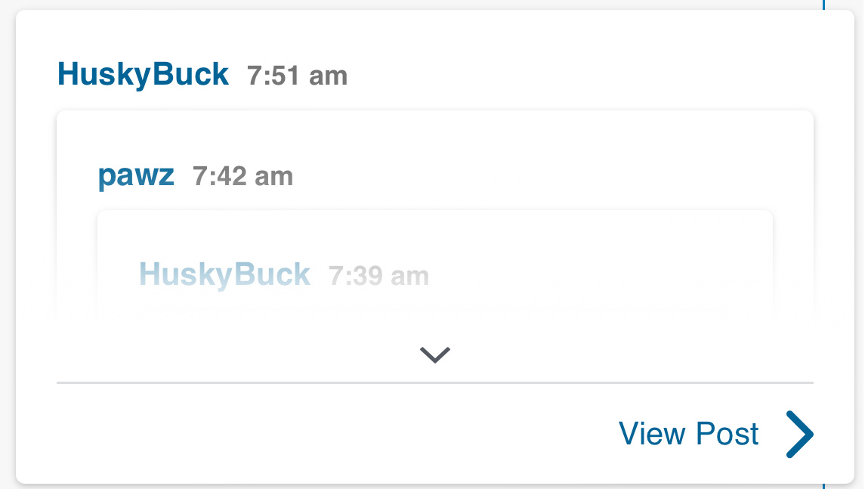
Task: Select the faded HuskyBuck name in the nested quote
Action: pyautogui.click(x=224, y=274)
